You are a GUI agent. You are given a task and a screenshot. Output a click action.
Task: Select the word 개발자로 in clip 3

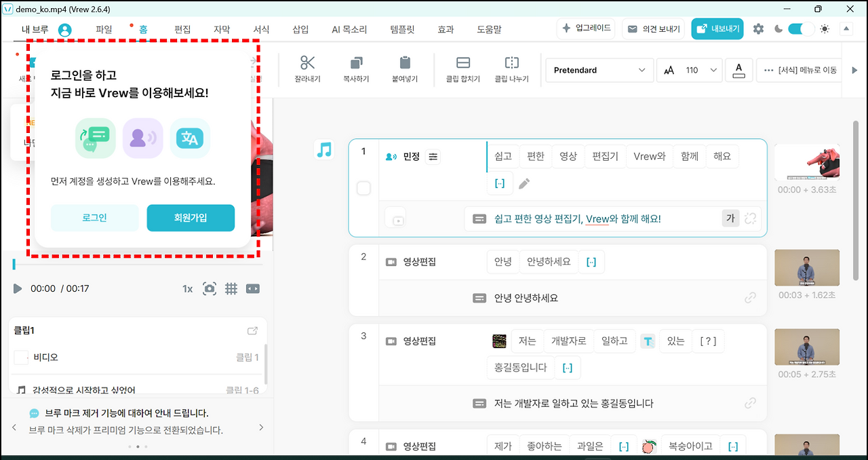(568, 341)
